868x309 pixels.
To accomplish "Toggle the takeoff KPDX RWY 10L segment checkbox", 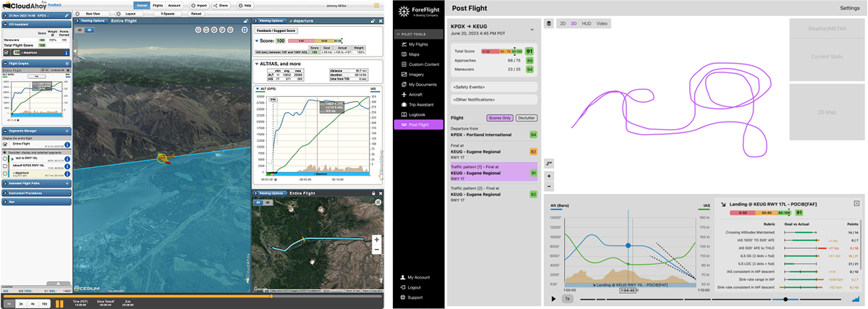I will tap(6, 166).
